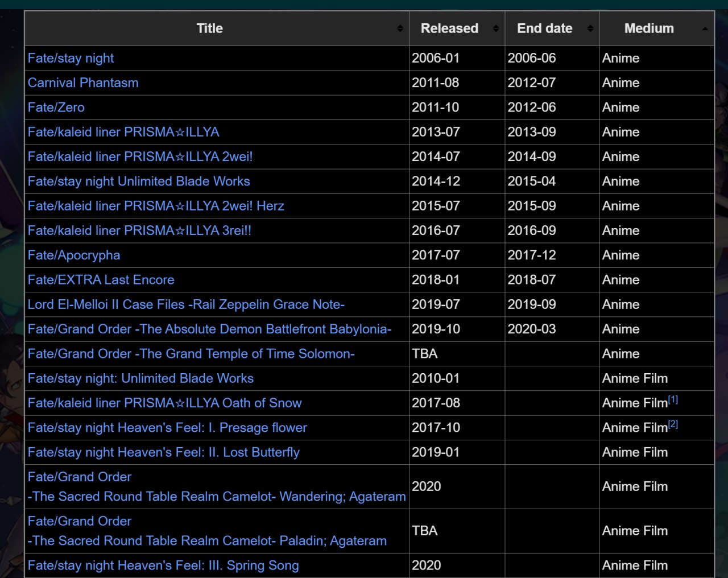This screenshot has width=728, height=578.
Task: Open Fate/kaleid liner PRISMA☆ILLYA 2013-07 entry
Action: pos(123,132)
